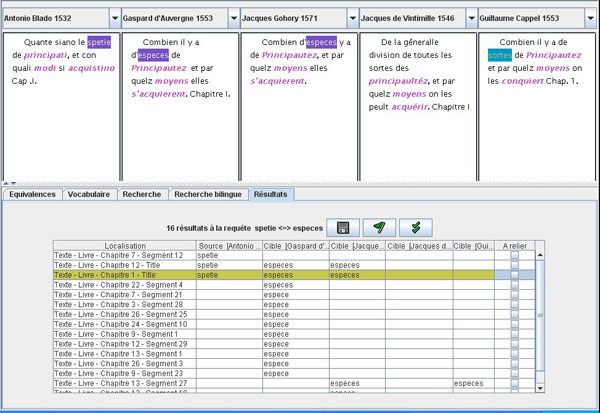The image size is (600, 413).
Task: Expand the Gaspard d'Auvergne 1553 dropdown
Action: 232,18
